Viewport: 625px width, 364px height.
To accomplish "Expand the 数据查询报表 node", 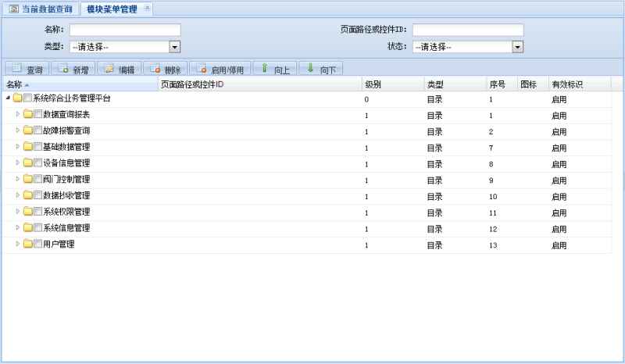I will (x=17, y=114).
